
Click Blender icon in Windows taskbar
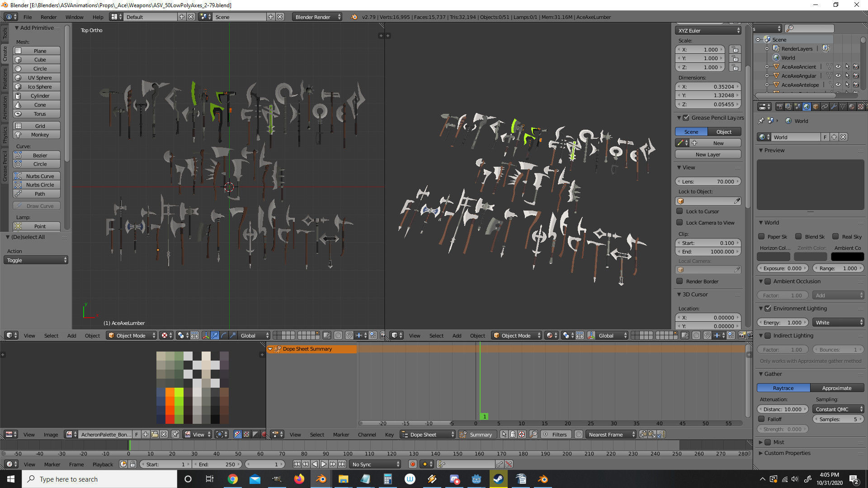point(321,479)
